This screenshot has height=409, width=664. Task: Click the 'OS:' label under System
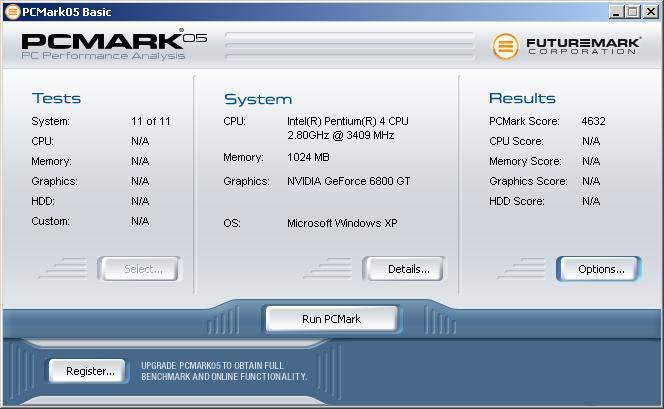232,223
